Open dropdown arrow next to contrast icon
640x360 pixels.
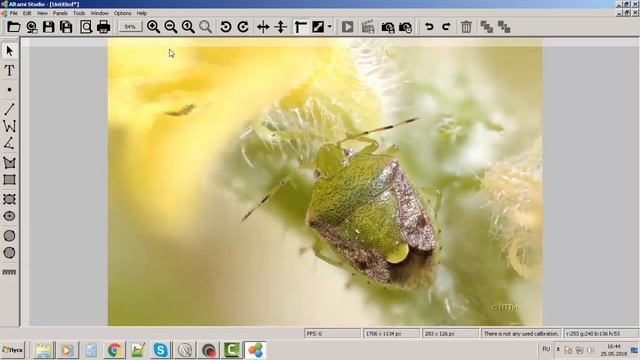(x=329, y=27)
